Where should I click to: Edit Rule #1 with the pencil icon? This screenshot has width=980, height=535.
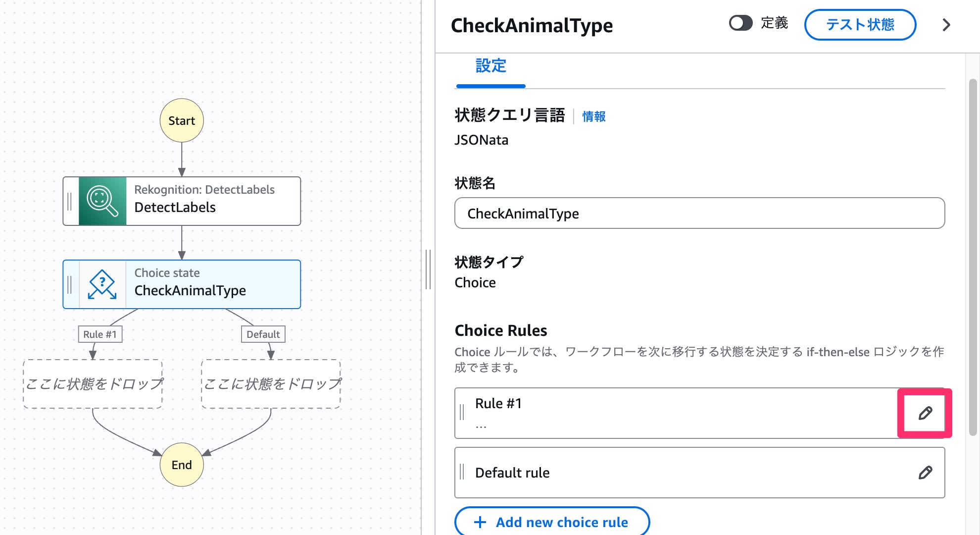[925, 413]
